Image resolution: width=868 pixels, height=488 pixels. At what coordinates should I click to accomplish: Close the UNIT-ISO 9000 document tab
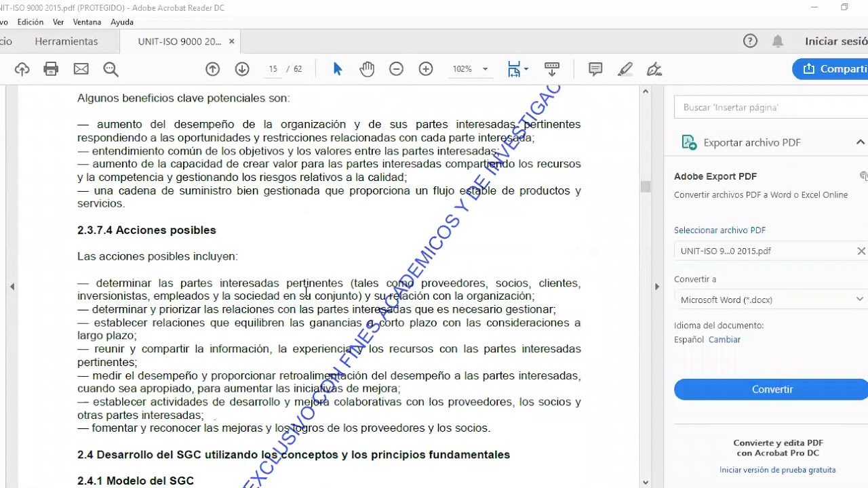click(231, 41)
